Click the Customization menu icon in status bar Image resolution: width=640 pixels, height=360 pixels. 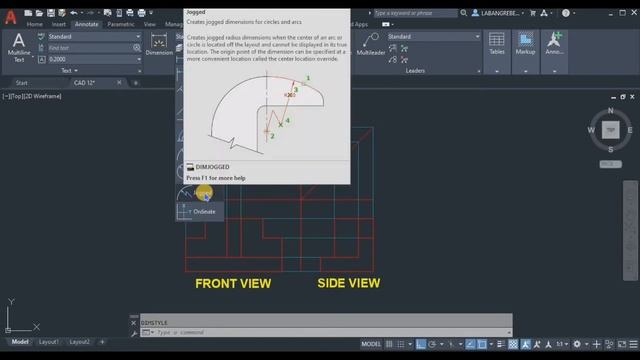click(x=633, y=344)
